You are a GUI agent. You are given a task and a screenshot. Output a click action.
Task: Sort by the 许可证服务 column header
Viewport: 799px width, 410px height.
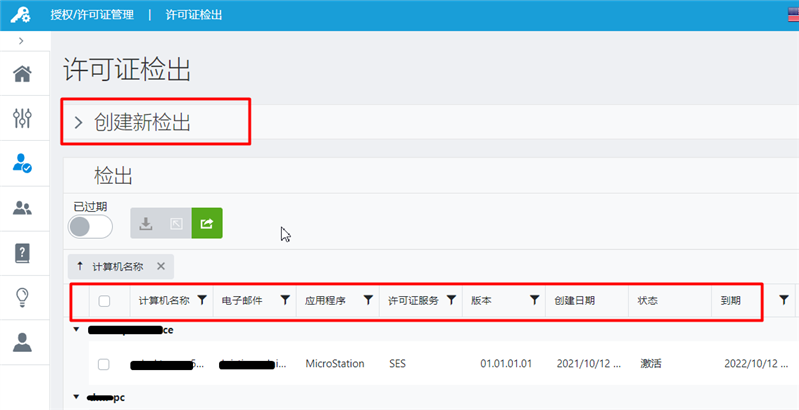[x=413, y=300]
